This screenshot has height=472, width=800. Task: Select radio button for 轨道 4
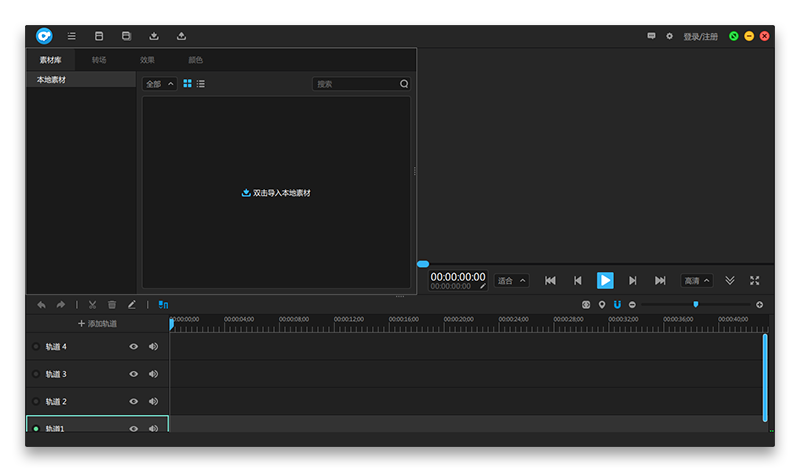pos(36,346)
